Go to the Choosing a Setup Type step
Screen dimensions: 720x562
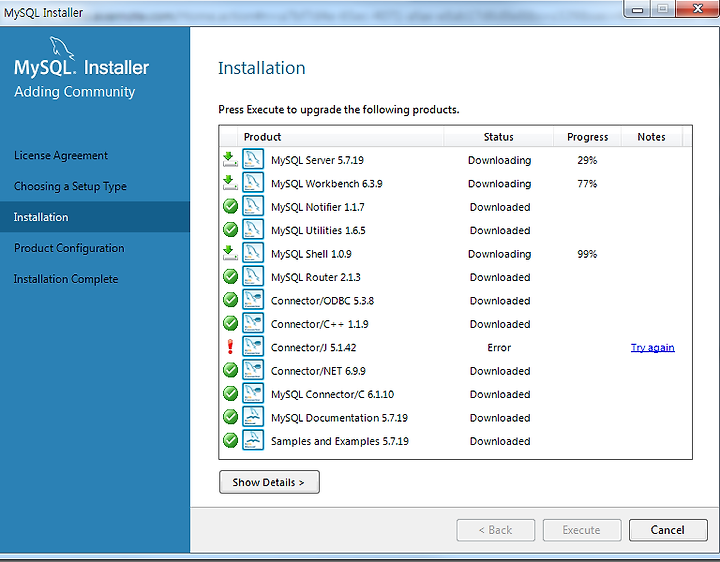(x=70, y=186)
